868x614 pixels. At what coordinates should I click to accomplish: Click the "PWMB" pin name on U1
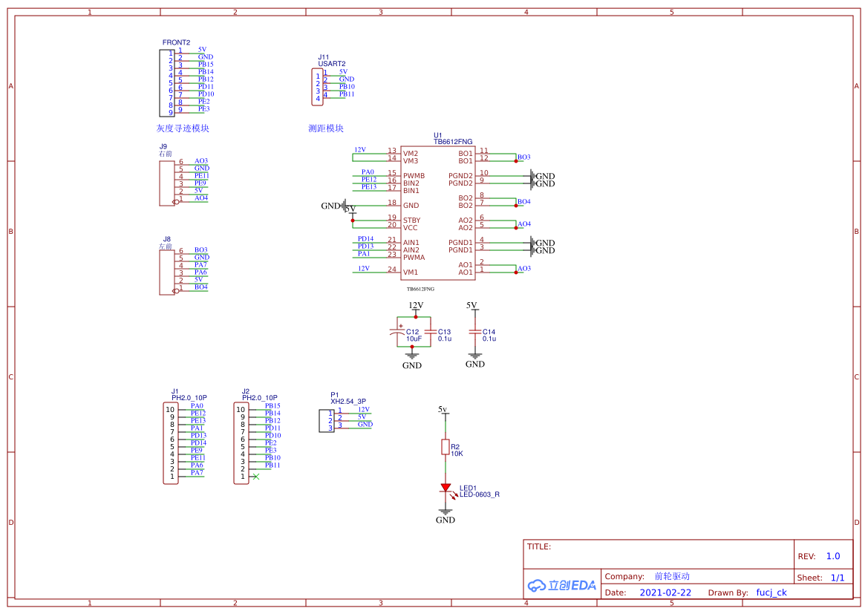(x=414, y=176)
